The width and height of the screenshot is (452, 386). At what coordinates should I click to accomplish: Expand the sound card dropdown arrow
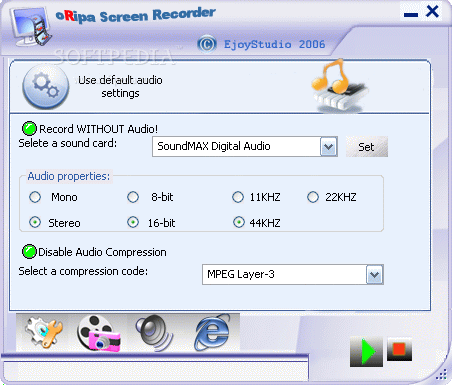pos(329,147)
